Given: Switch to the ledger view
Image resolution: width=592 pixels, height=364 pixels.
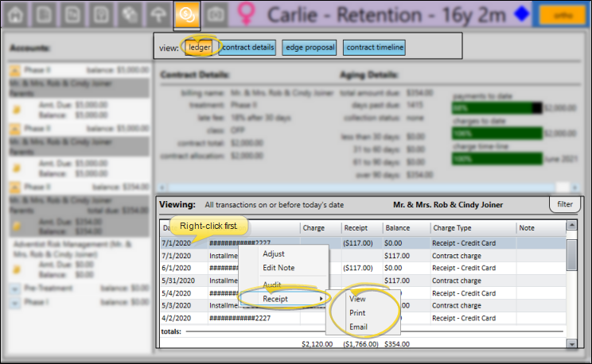Looking at the screenshot, I should click(x=198, y=48).
